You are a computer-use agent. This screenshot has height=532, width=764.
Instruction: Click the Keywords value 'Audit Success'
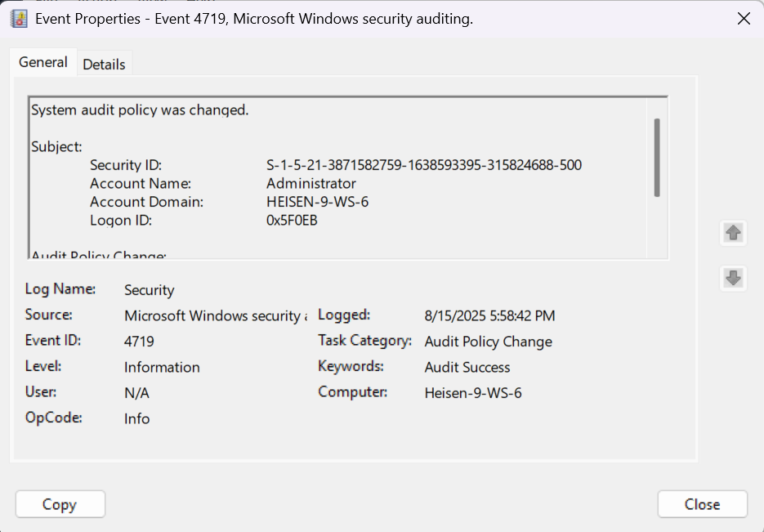(467, 367)
